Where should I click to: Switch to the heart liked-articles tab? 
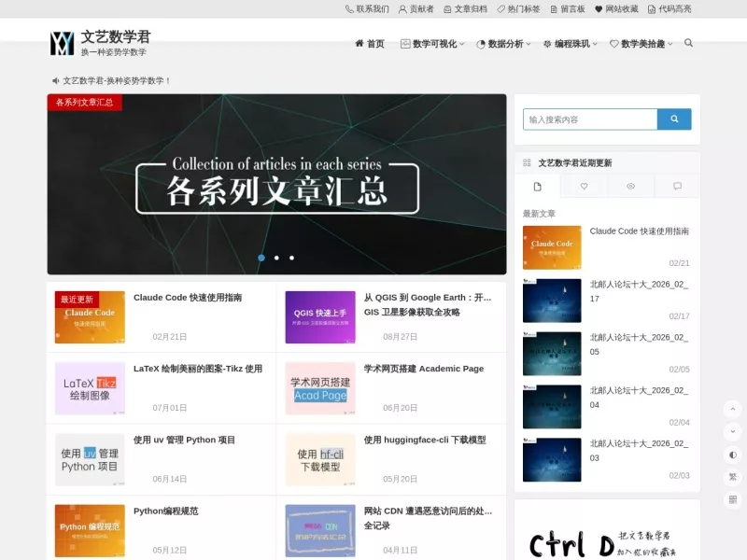[585, 186]
